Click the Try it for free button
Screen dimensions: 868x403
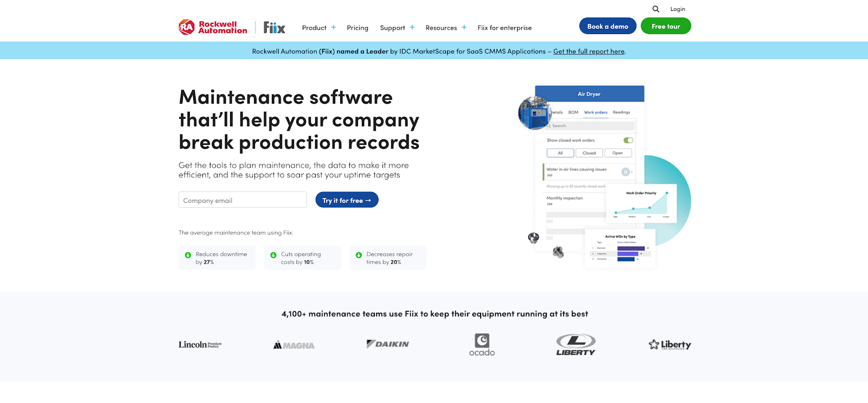[x=347, y=200]
